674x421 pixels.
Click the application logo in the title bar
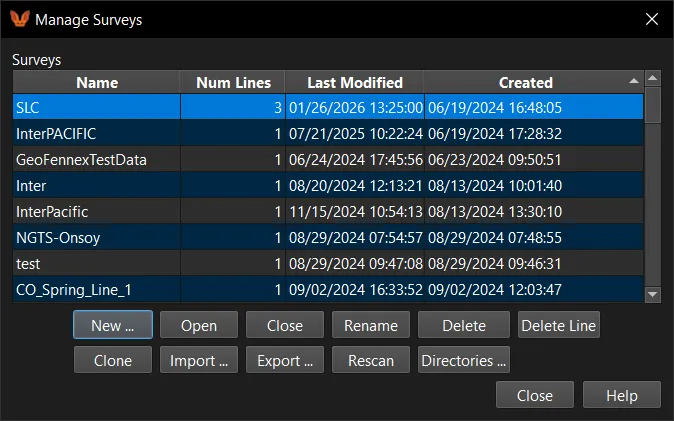pos(20,19)
